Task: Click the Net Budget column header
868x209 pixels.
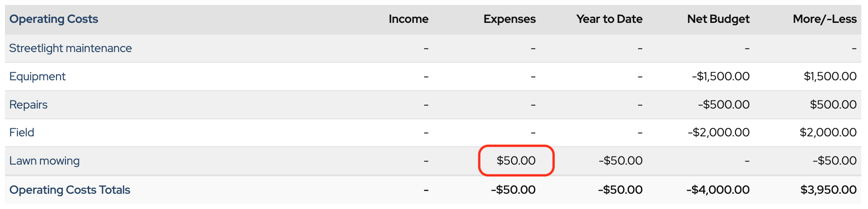Action: click(718, 19)
